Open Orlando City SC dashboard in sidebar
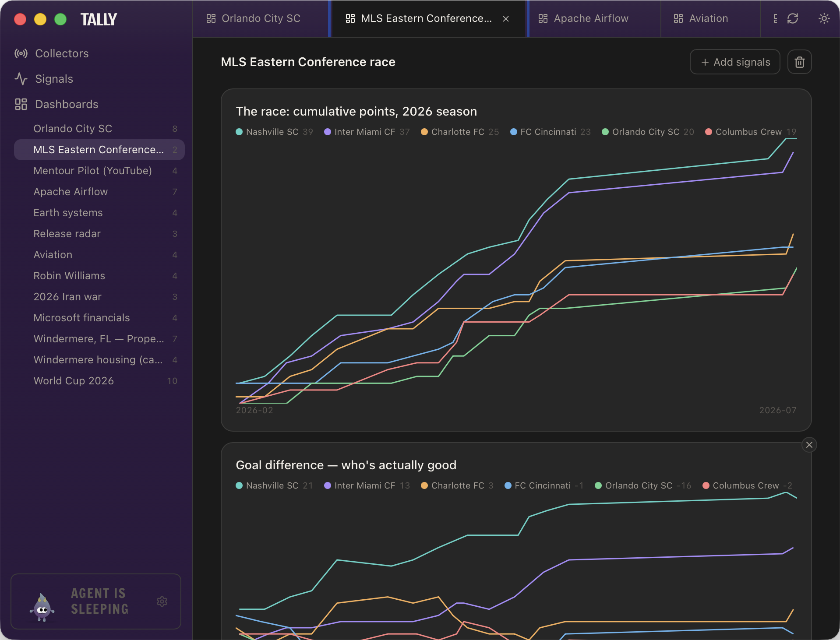This screenshot has width=840, height=640. 99,129
